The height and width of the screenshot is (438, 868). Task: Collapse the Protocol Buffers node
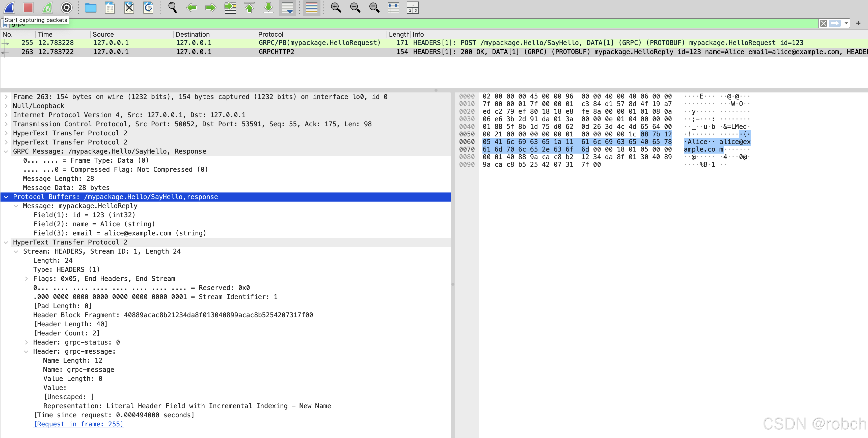click(6, 197)
